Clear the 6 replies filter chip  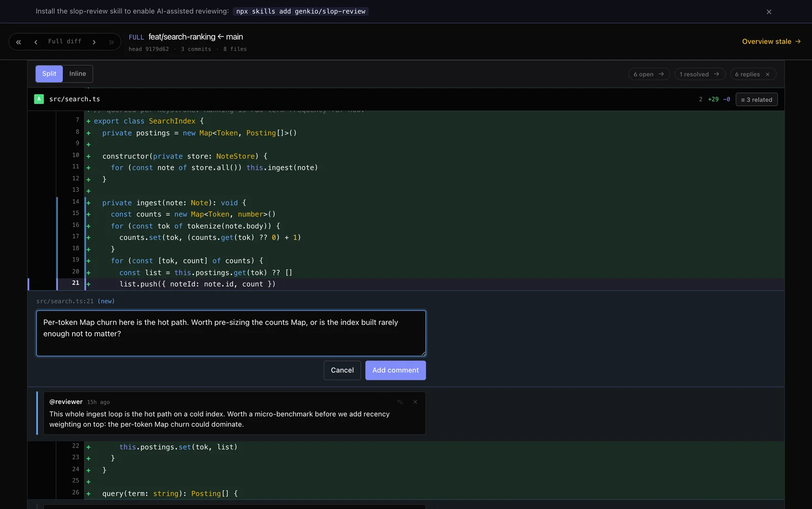(767, 74)
